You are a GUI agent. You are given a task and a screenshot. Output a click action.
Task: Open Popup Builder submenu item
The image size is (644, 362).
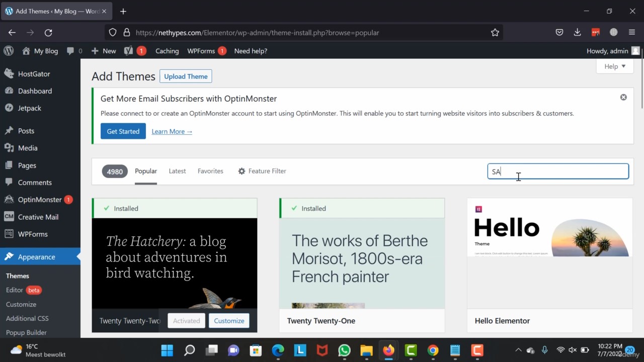[x=26, y=332]
